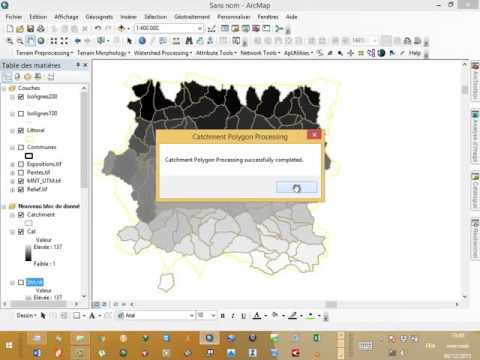Toggle the Littoral layer checkbox

[21, 130]
